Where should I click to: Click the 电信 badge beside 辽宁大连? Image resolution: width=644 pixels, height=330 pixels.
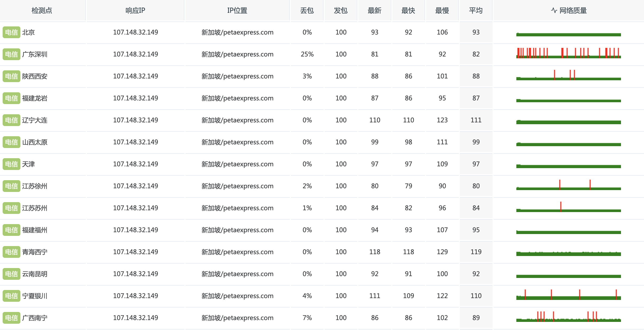coord(12,120)
